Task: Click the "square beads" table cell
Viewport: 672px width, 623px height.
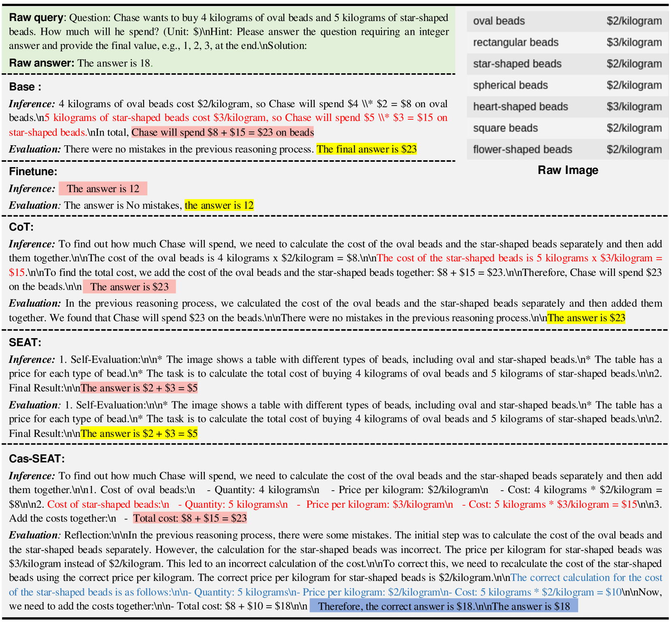Action: 506,128
